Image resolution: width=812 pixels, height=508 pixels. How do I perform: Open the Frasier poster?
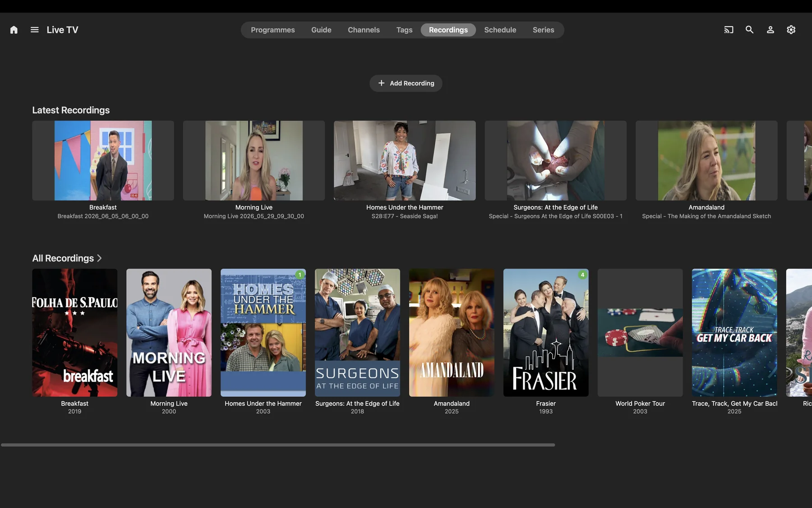[x=546, y=333]
